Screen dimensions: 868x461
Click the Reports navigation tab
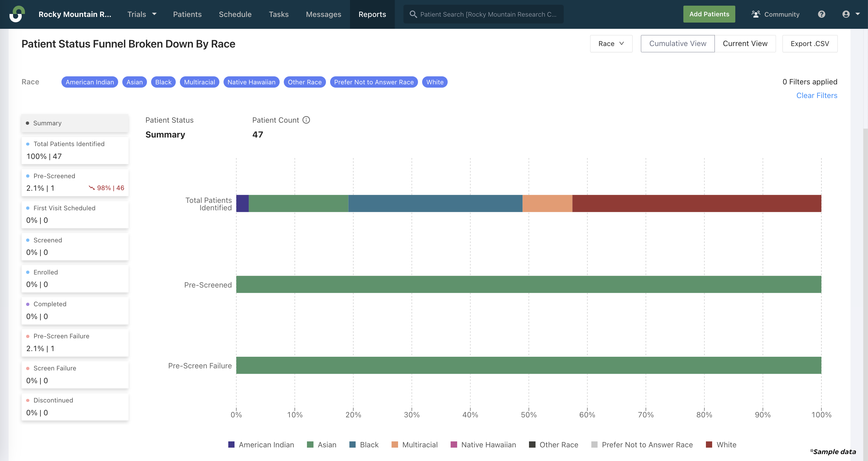pyautogui.click(x=372, y=14)
